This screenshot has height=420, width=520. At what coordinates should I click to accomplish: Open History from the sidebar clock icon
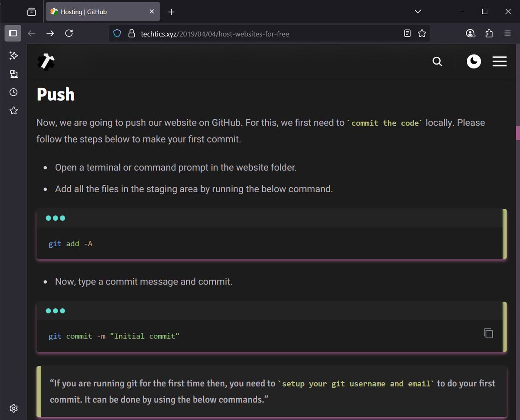[13, 92]
